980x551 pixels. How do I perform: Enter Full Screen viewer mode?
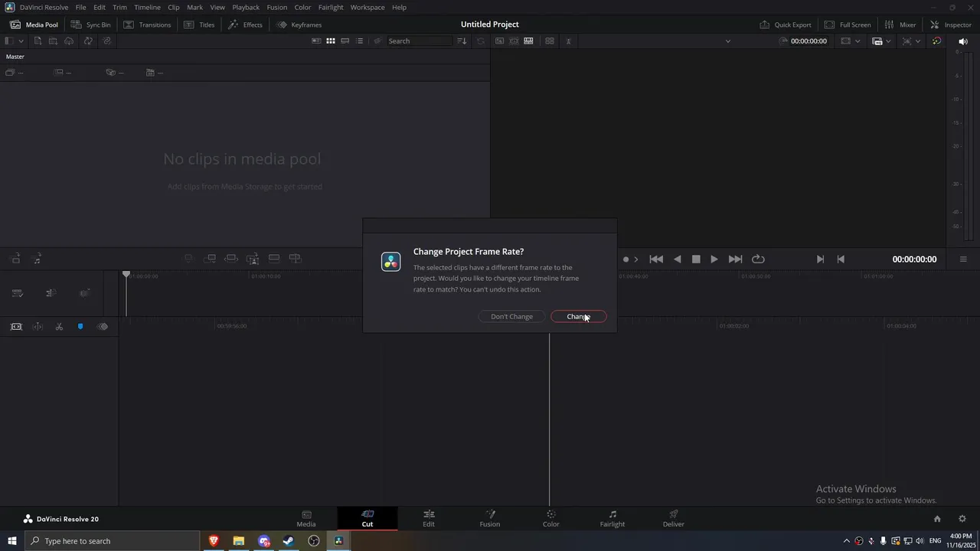[848, 24]
